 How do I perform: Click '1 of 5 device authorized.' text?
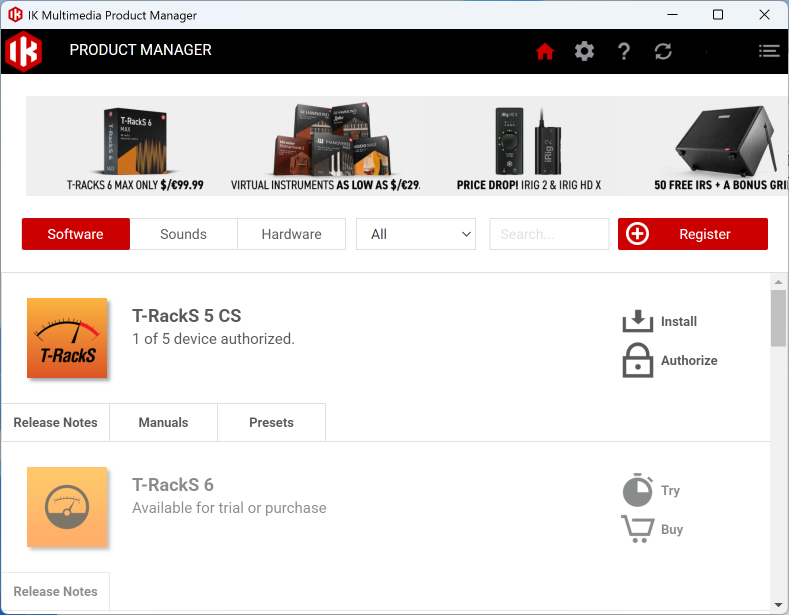point(213,339)
